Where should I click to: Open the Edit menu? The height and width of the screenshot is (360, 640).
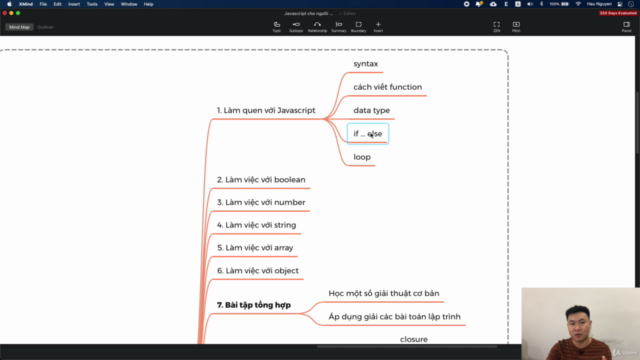[57, 4]
